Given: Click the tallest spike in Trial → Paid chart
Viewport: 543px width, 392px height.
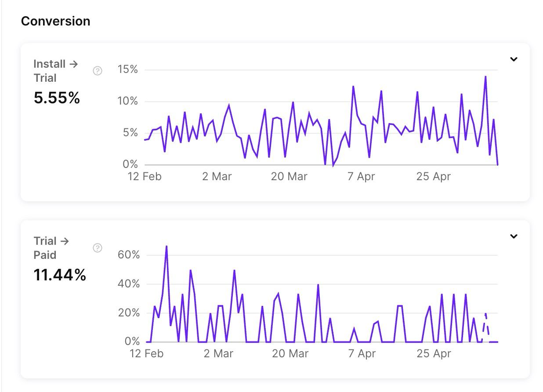Looking at the screenshot, I should pos(167,246).
